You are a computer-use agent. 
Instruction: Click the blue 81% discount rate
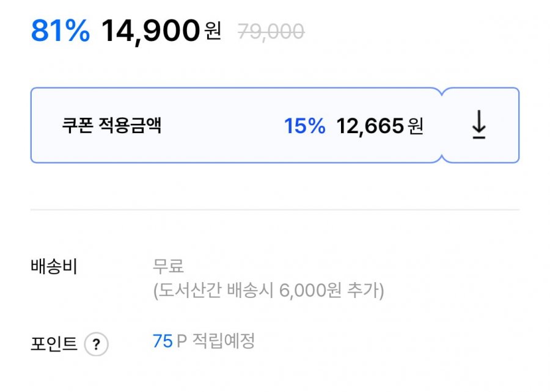(60, 31)
